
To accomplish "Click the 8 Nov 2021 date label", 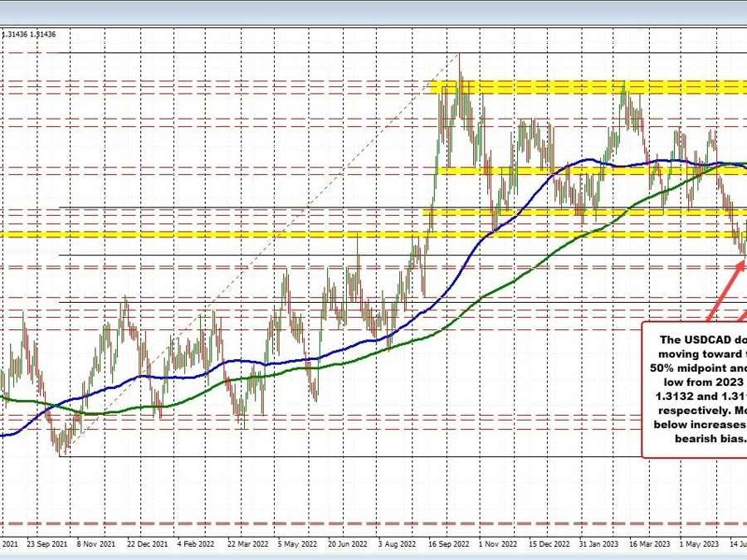I will point(96,545).
